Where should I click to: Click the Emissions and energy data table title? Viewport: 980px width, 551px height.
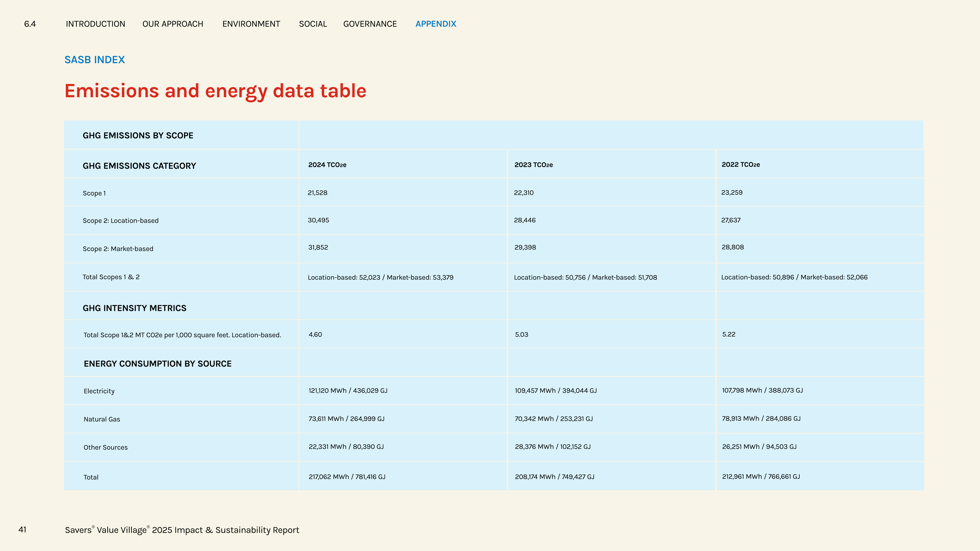coord(215,91)
